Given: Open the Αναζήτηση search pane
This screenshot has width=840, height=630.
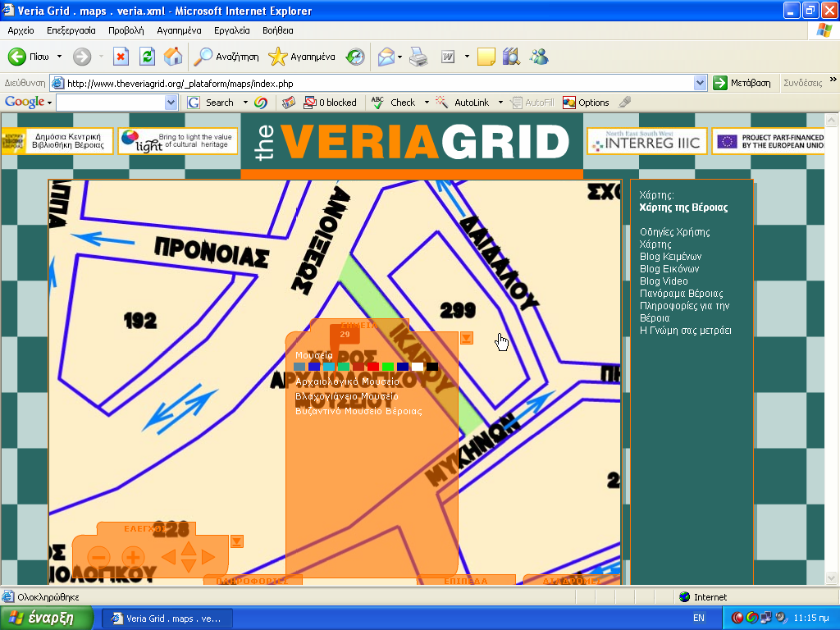Looking at the screenshot, I should [226, 57].
